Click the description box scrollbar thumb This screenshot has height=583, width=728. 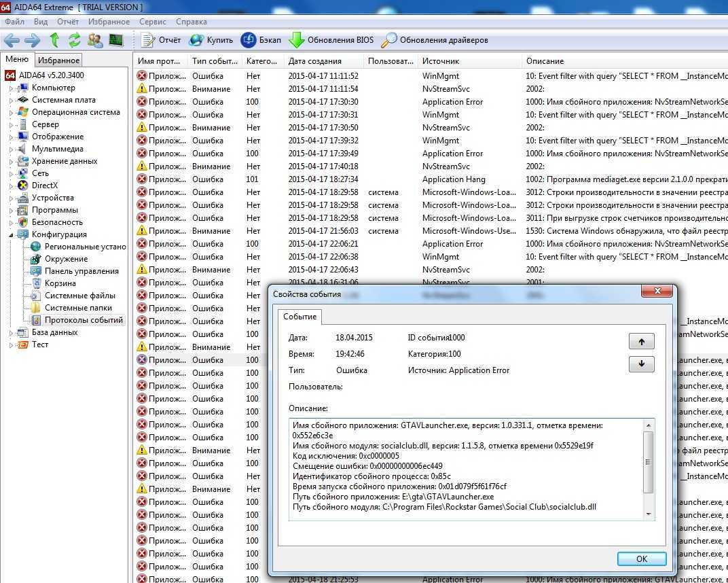(x=648, y=462)
